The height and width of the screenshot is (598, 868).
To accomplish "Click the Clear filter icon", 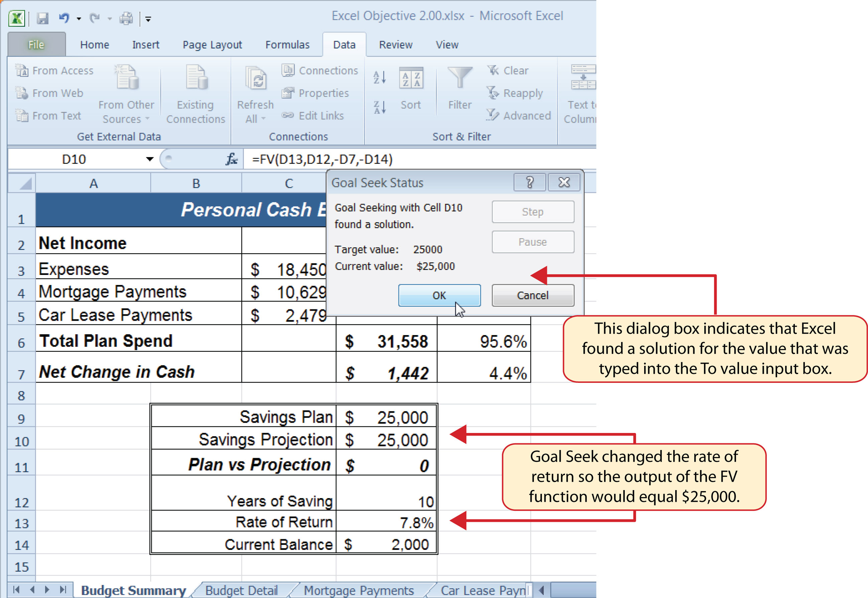I will click(x=493, y=70).
